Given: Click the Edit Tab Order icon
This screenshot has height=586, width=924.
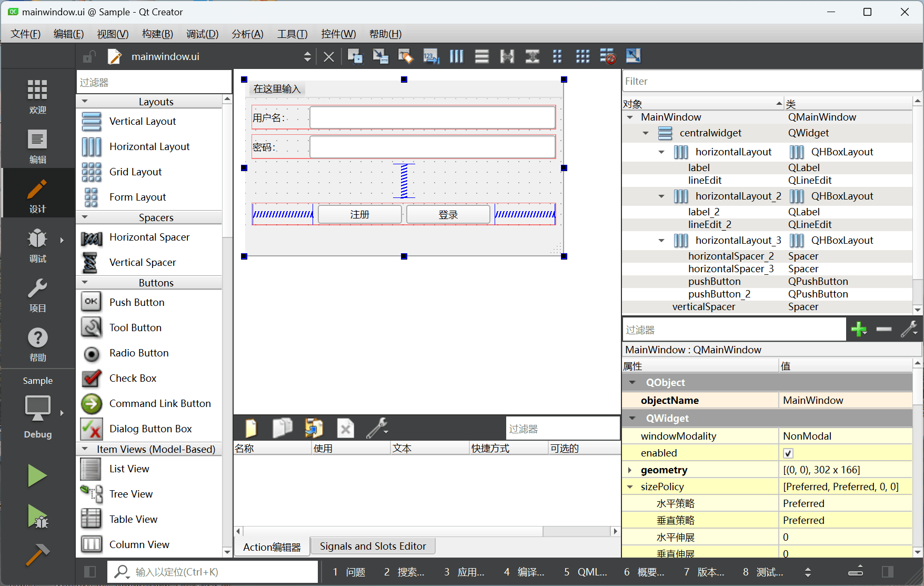Looking at the screenshot, I should (x=431, y=56).
